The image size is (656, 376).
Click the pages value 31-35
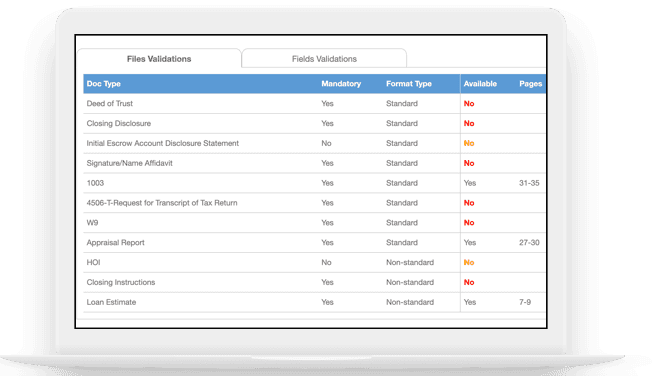click(529, 183)
